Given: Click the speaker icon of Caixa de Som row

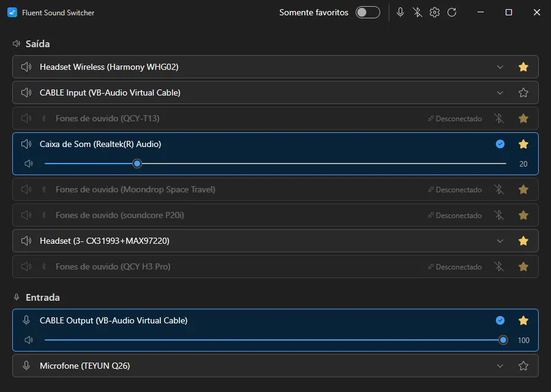Looking at the screenshot, I should pos(26,144).
